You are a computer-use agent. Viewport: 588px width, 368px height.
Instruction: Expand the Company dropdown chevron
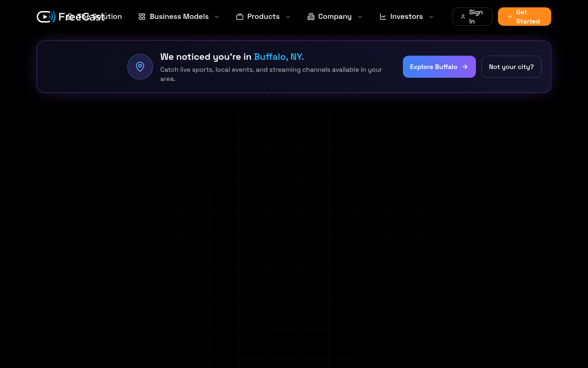[360, 17]
